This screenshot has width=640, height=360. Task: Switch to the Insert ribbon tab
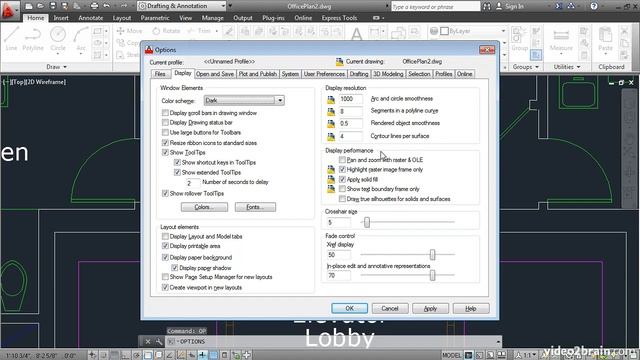[61, 18]
